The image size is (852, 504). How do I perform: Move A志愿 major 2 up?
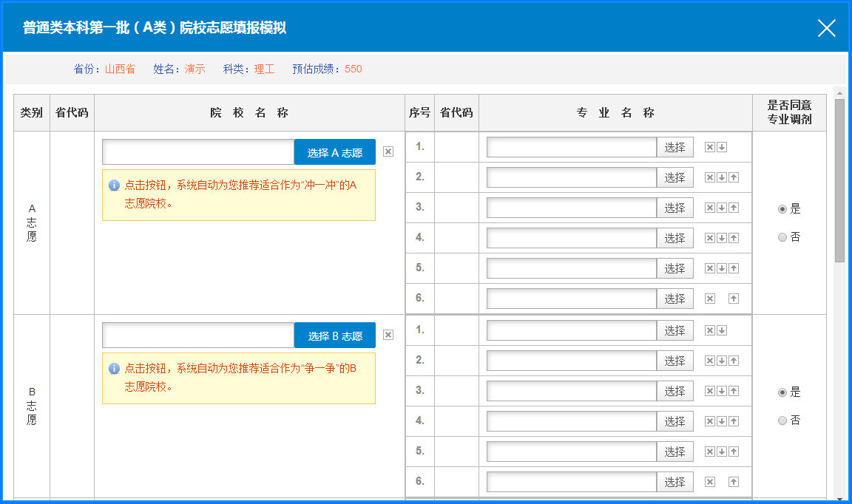[x=734, y=177]
